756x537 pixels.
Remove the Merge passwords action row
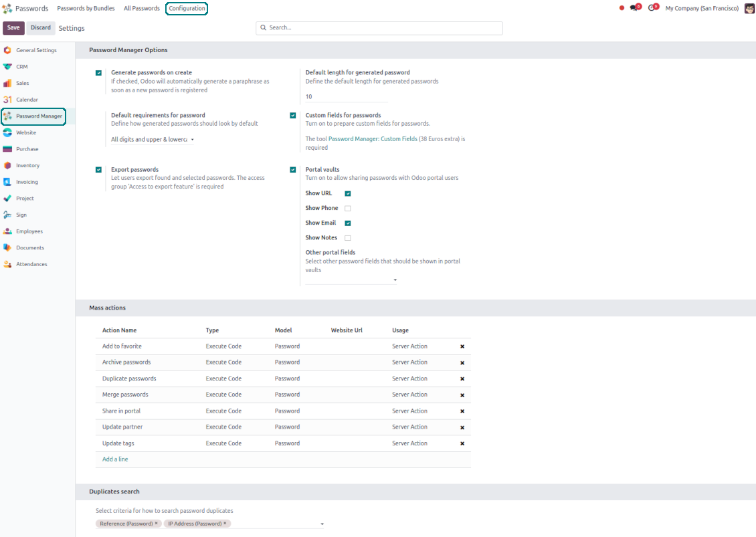click(x=462, y=395)
